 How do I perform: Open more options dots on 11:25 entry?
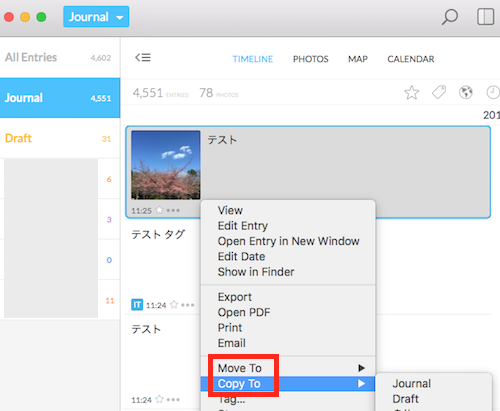click(x=173, y=210)
